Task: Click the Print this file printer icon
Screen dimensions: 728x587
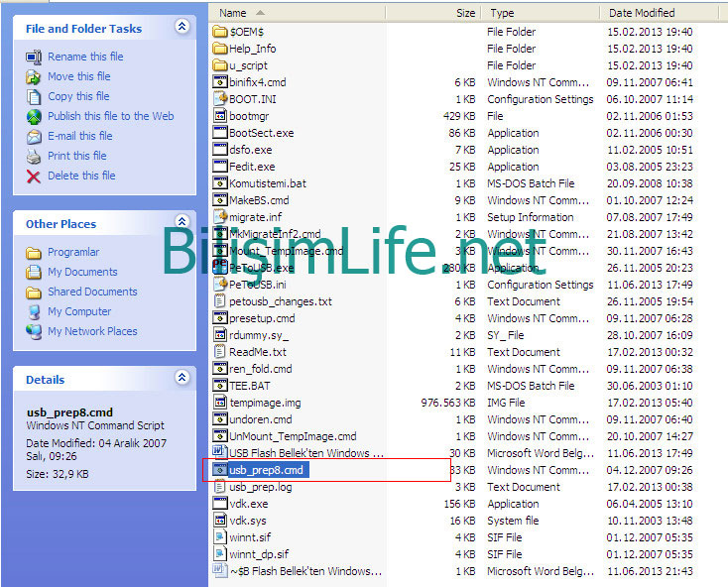Action: 34,157
